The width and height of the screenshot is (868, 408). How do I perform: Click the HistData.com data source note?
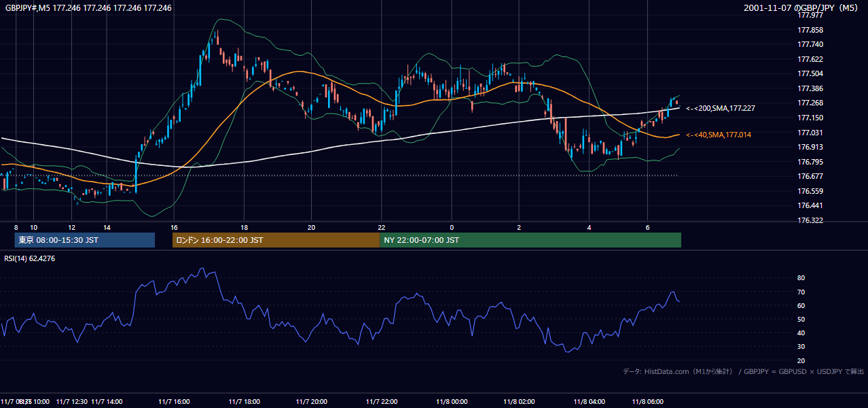[744, 371]
